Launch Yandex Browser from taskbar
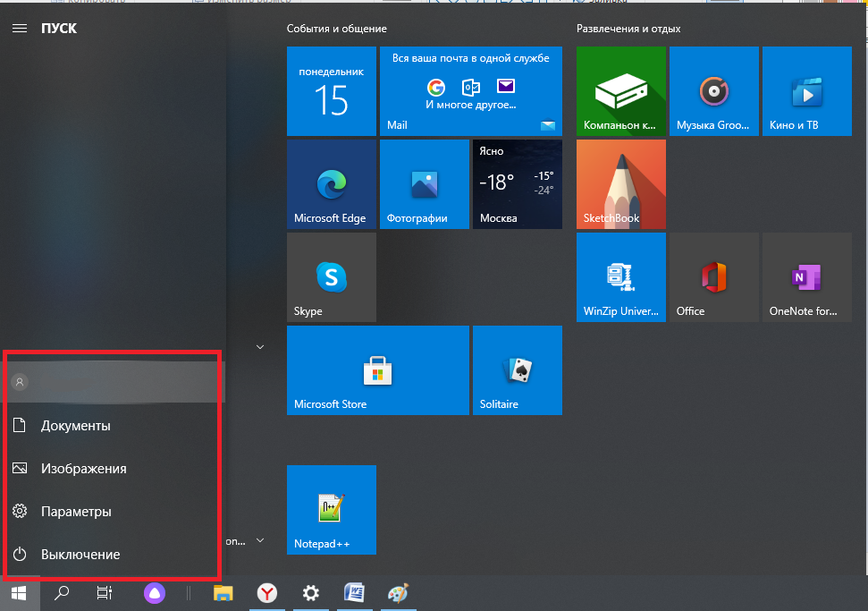This screenshot has width=868, height=611. click(266, 593)
